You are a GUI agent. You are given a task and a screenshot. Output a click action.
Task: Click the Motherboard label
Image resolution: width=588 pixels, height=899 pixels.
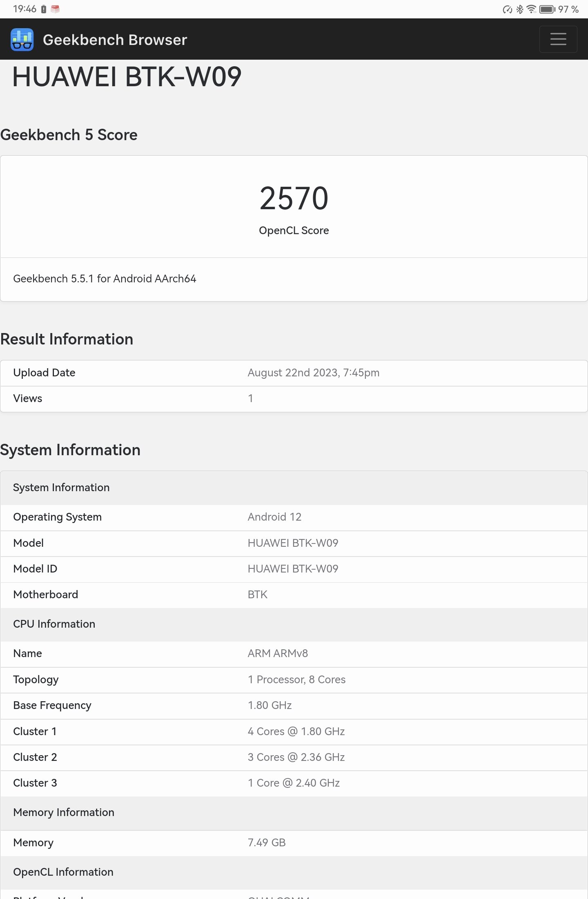click(x=45, y=595)
